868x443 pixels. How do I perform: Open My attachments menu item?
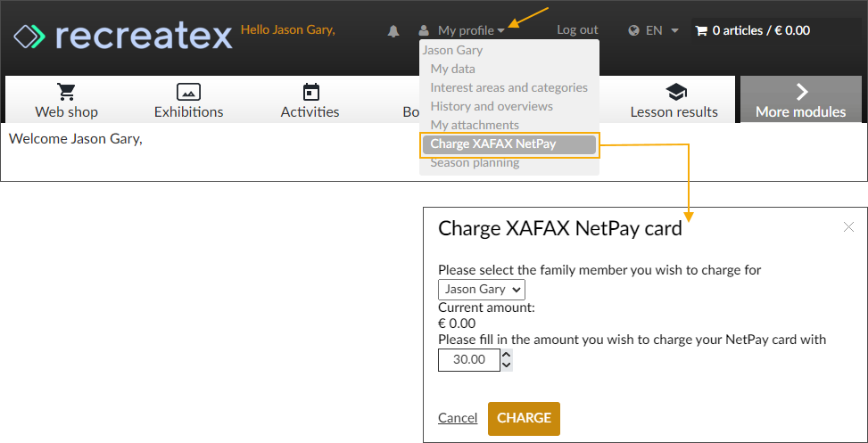[475, 125]
